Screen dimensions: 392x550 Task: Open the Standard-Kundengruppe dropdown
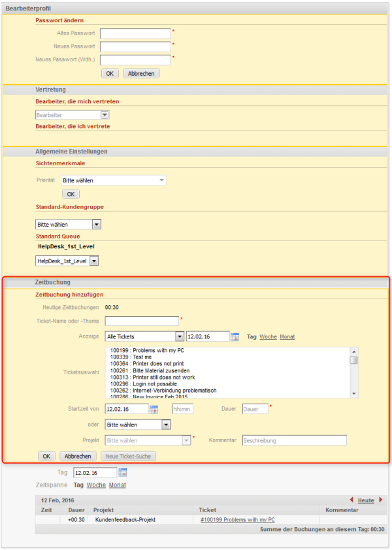(x=96, y=224)
